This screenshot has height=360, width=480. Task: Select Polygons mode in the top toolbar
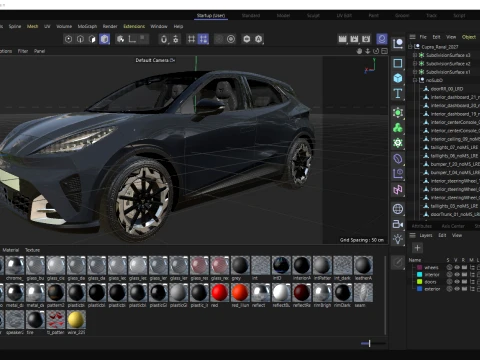(x=92, y=39)
